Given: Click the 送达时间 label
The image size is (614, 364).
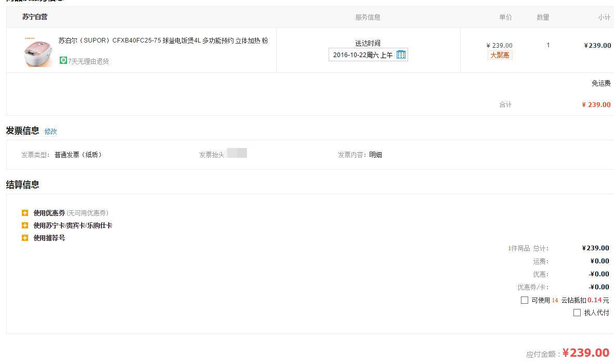Looking at the screenshot, I should 368,43.
